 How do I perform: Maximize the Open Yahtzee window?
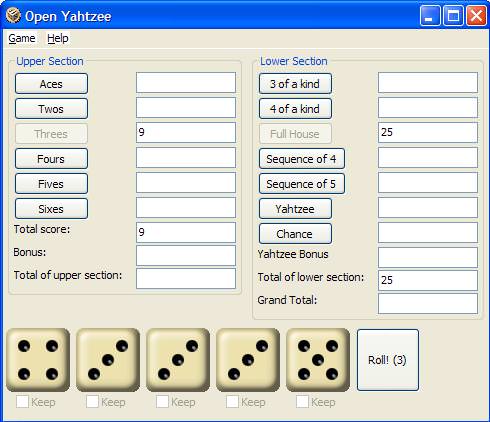453,16
